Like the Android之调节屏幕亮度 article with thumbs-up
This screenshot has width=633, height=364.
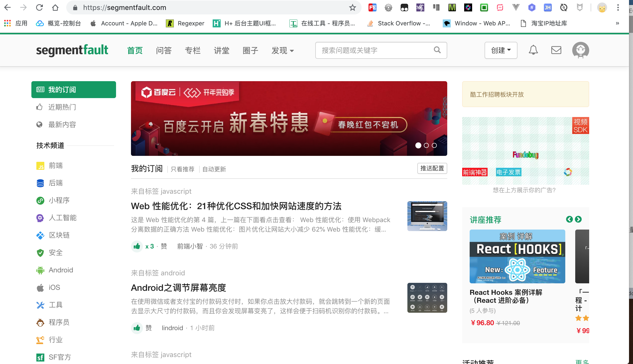click(x=137, y=328)
